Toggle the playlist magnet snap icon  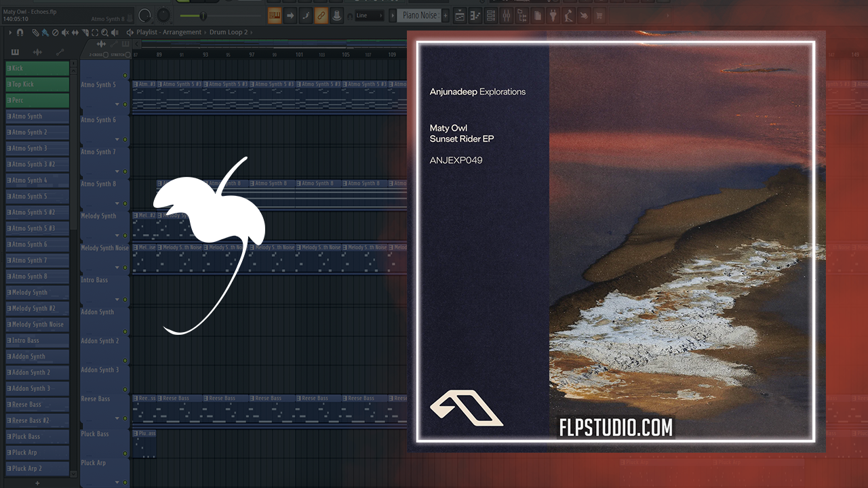pos(20,32)
